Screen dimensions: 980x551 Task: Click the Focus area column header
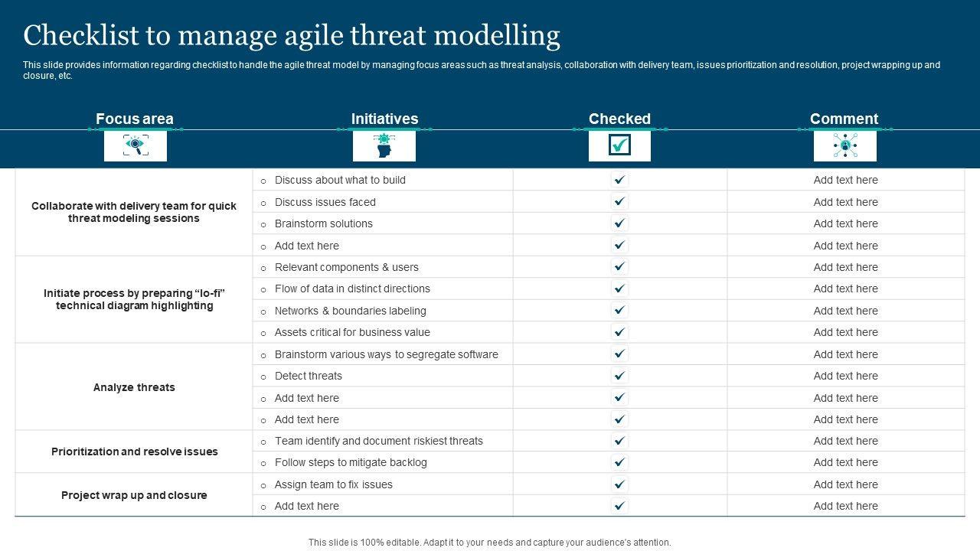pyautogui.click(x=135, y=119)
